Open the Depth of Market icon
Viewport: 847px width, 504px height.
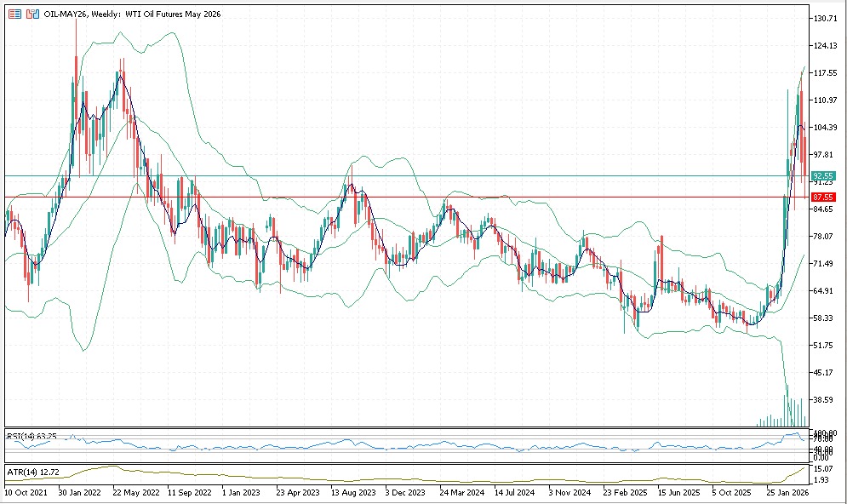pyautogui.click(x=31, y=14)
